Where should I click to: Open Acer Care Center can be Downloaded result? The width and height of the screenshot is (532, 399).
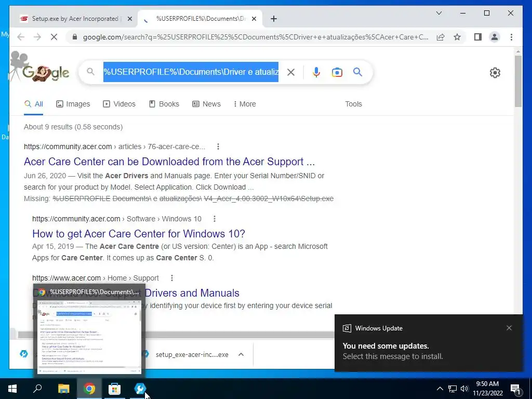[169, 162]
